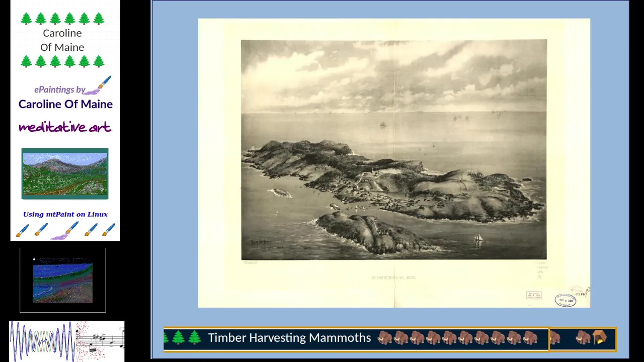
Task: Click the "Using mtPaint on Linux" caption
Action: [65, 214]
